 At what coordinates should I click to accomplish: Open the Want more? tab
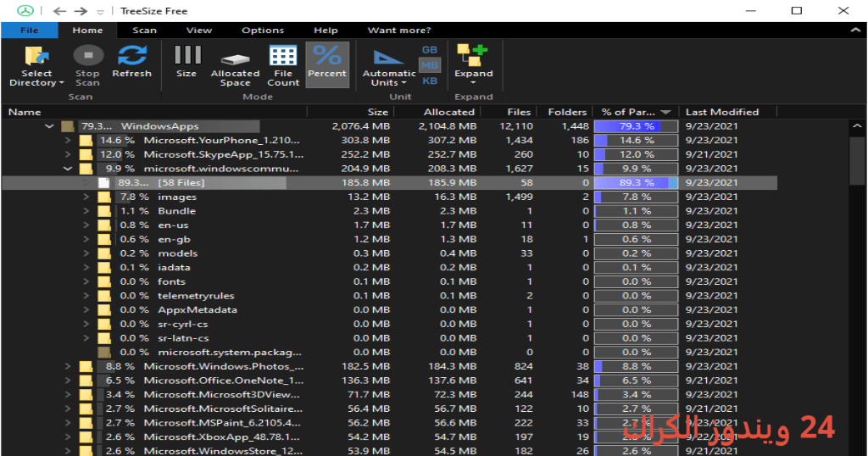coord(398,31)
